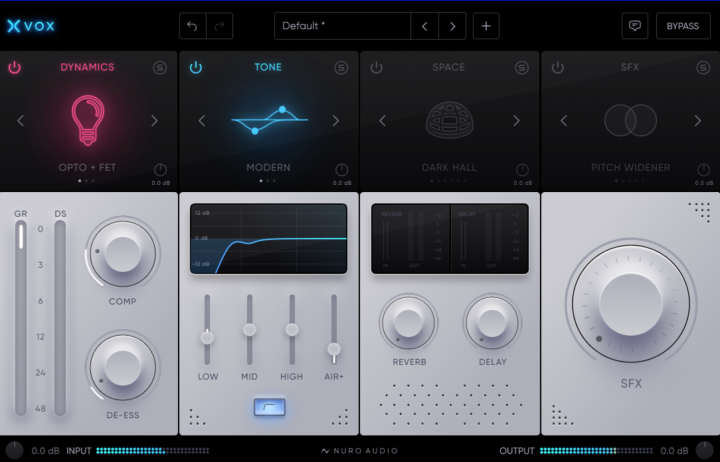Click the blue EQ curve Tone icon
Image resolution: width=720 pixels, height=462 pixels.
point(270,120)
